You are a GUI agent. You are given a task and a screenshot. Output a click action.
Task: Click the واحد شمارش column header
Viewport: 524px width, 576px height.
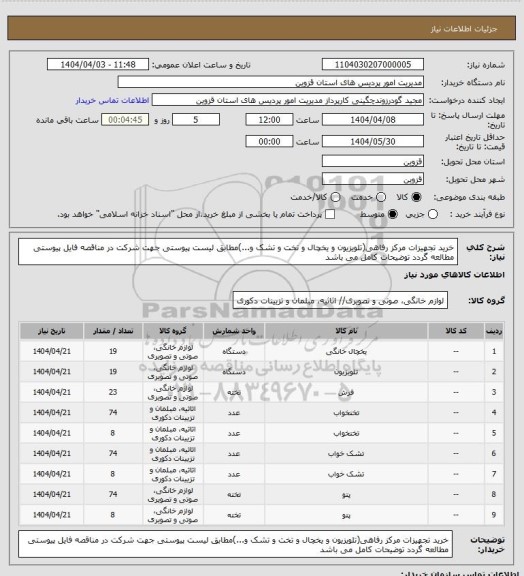pyautogui.click(x=234, y=331)
